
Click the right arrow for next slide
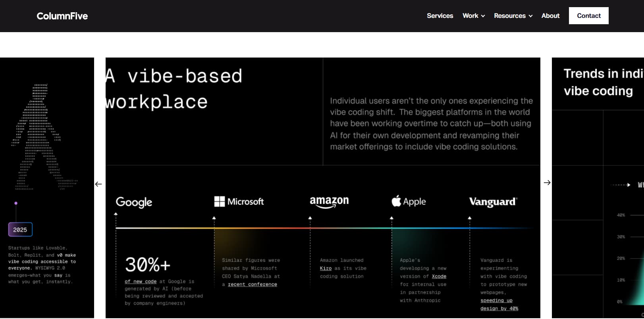coord(547,183)
